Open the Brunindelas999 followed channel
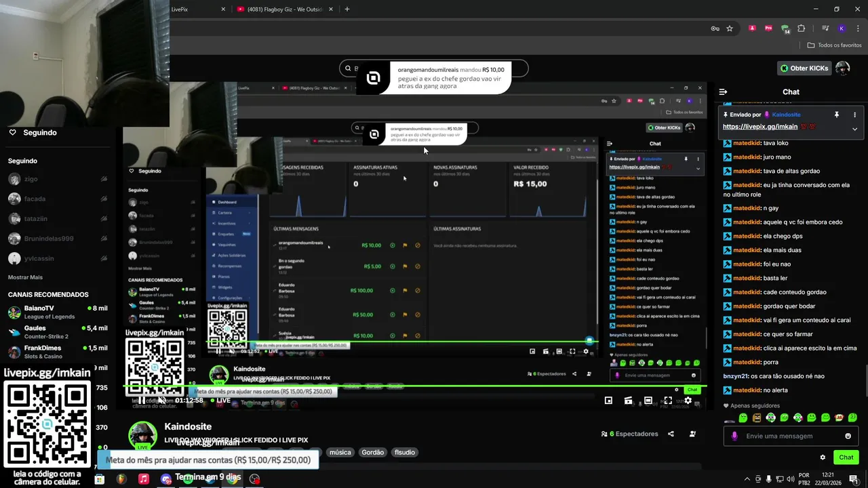 coord(58,239)
